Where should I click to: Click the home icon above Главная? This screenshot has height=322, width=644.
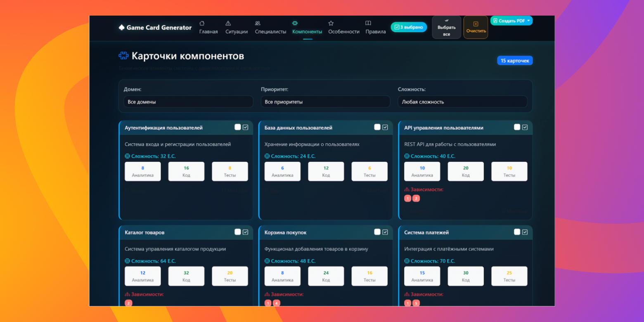[201, 24]
